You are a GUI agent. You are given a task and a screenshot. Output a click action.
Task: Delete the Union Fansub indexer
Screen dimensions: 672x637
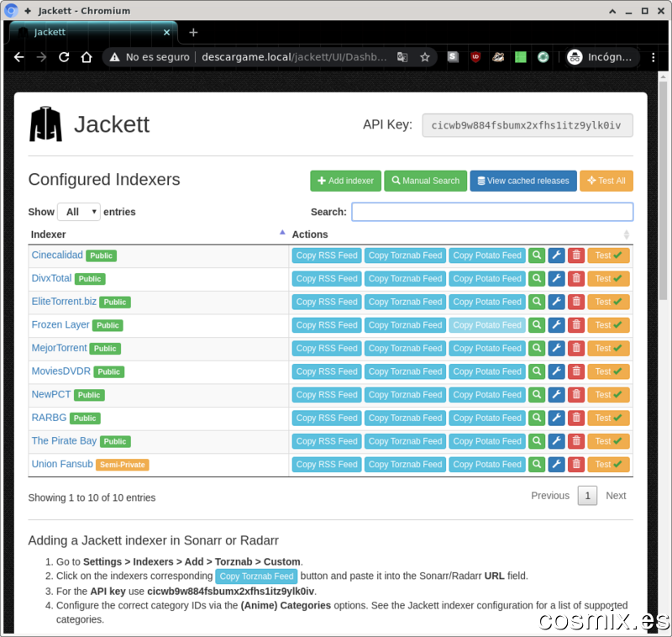[x=576, y=464]
